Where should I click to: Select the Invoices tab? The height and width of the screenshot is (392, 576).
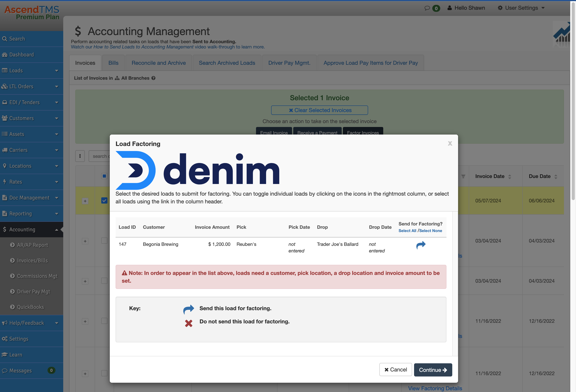(x=85, y=63)
